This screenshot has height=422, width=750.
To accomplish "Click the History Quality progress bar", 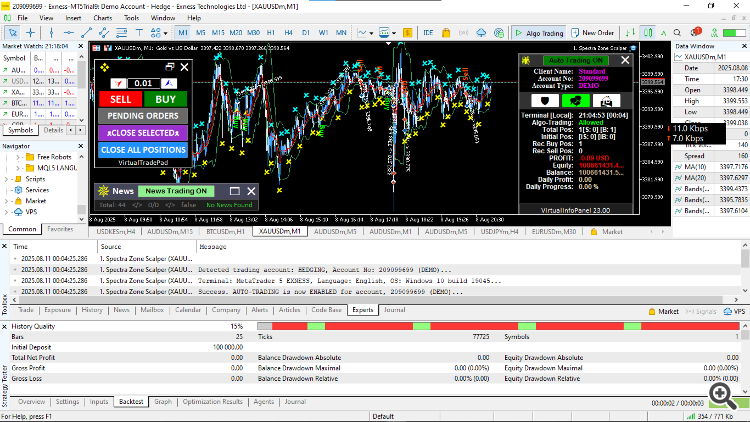I will pos(498,326).
